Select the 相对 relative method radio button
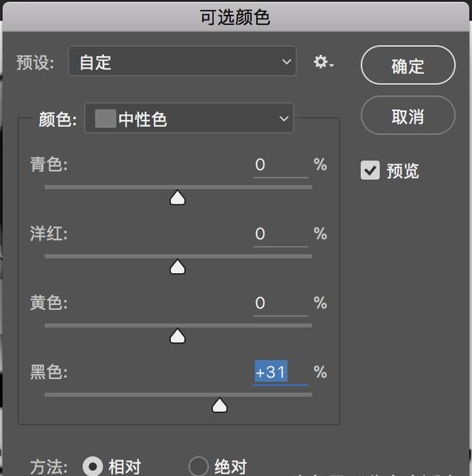Image resolution: width=472 pixels, height=476 pixels. click(93, 466)
